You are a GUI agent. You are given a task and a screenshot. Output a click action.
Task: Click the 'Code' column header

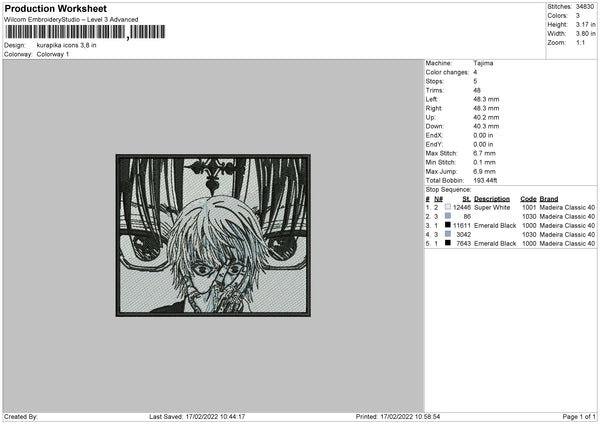[528, 199]
